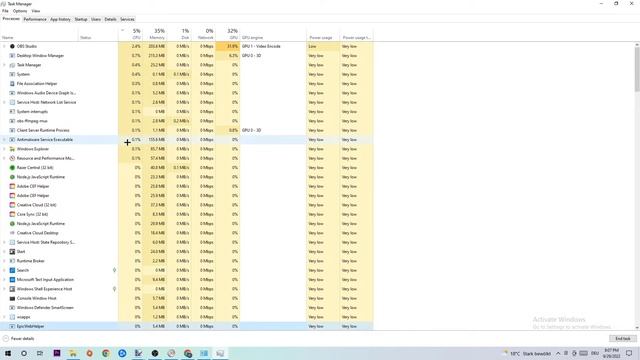Screen dimensions: 640x360
Task: Click the suspended leaf icon on Search row
Action: [114, 270]
